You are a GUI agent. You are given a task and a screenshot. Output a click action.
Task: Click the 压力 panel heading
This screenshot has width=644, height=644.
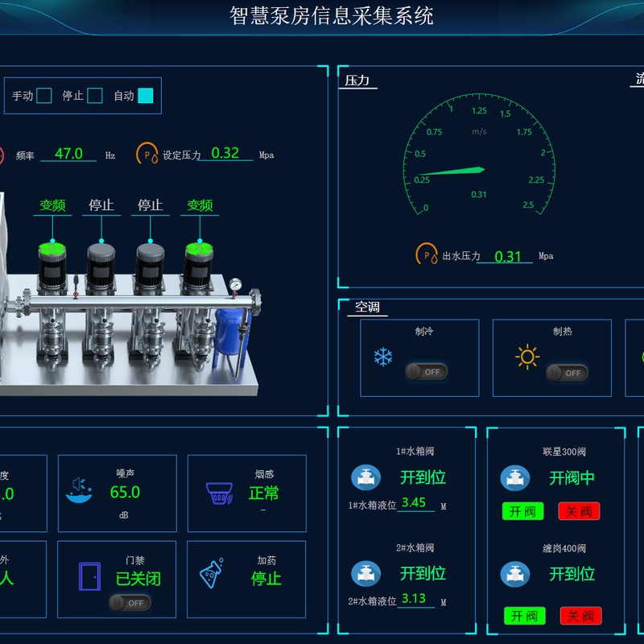357,80
